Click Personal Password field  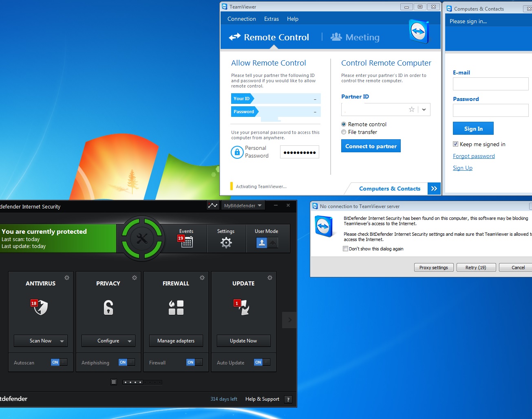point(300,152)
